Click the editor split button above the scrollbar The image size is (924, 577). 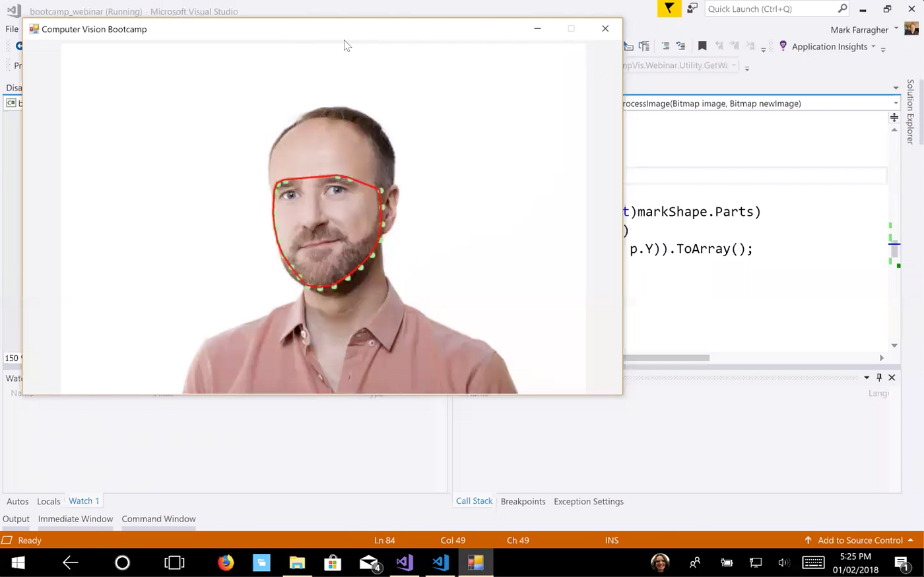pyautogui.click(x=894, y=118)
